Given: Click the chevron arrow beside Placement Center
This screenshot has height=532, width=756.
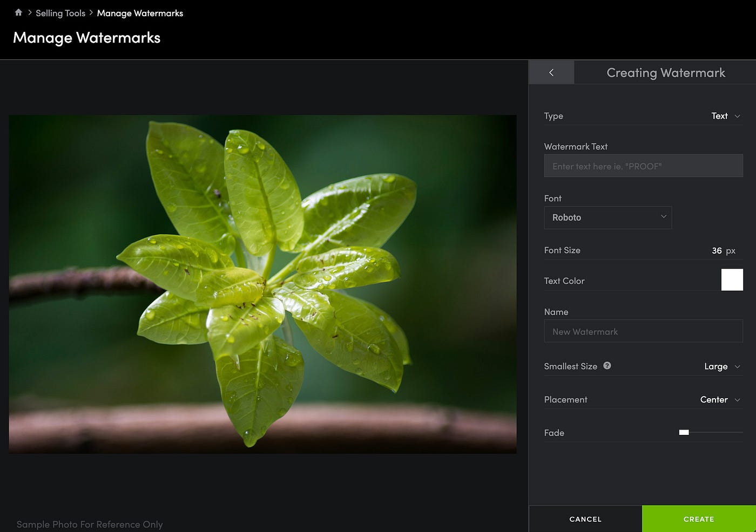Looking at the screenshot, I should pyautogui.click(x=738, y=400).
